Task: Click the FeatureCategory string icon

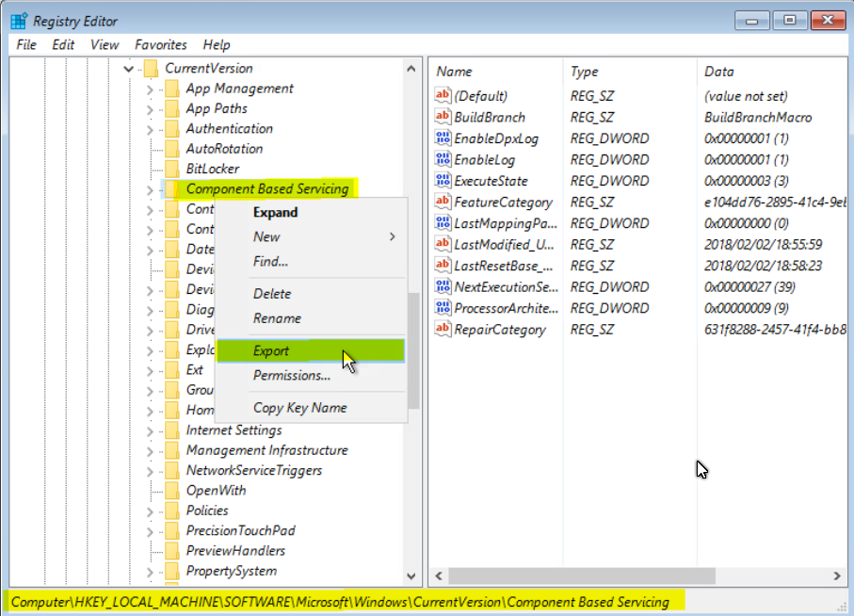Action: [443, 202]
